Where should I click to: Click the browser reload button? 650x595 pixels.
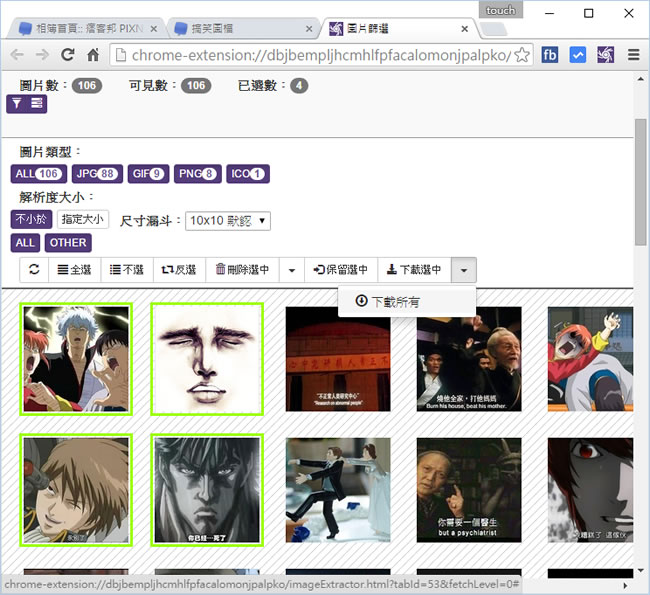[x=67, y=55]
